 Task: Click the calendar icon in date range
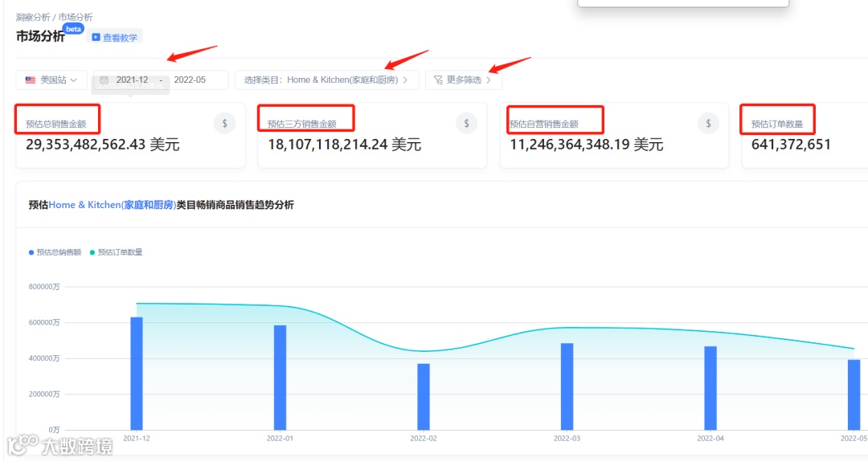(104, 80)
